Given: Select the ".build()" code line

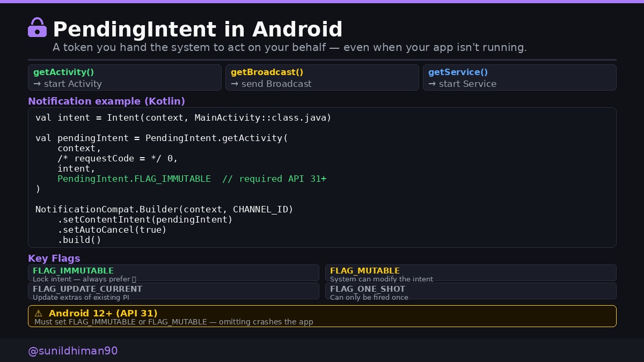Looking at the screenshot, I should 79,240.
